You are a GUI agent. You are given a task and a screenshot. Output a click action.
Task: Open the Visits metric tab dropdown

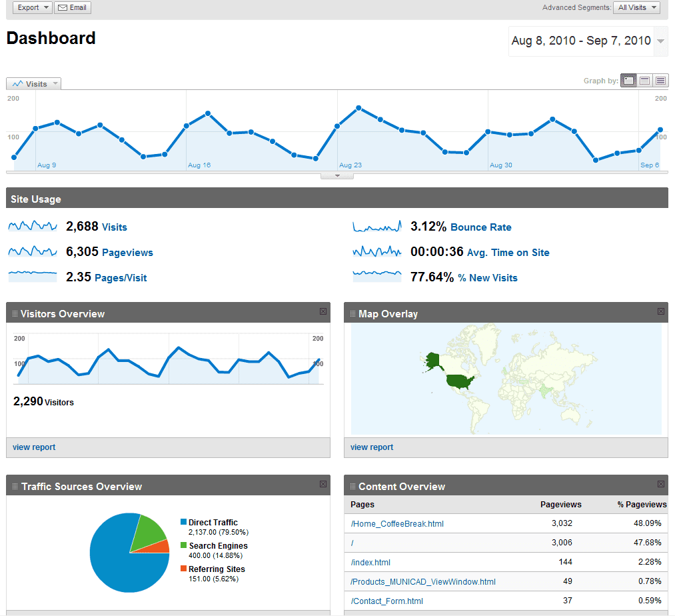pos(34,84)
